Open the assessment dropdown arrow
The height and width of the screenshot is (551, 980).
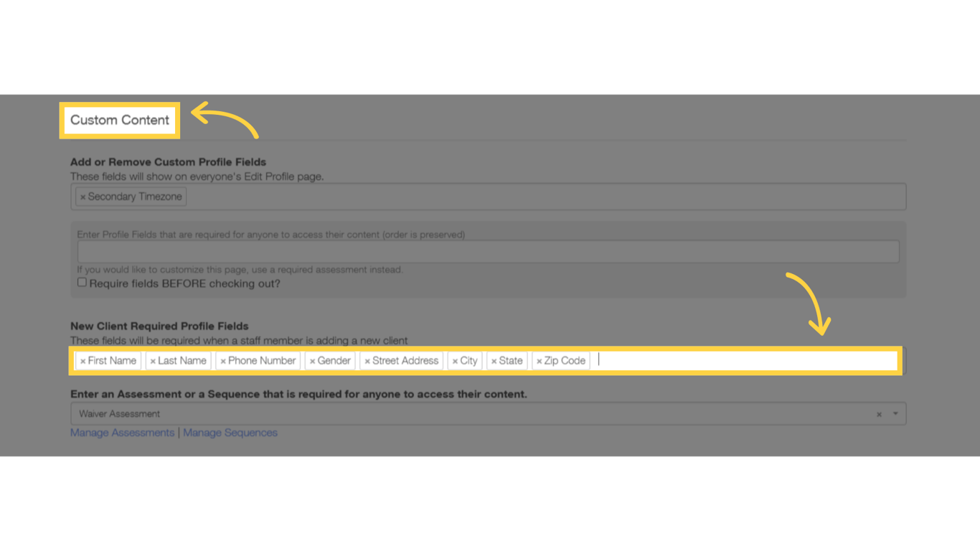coord(894,413)
